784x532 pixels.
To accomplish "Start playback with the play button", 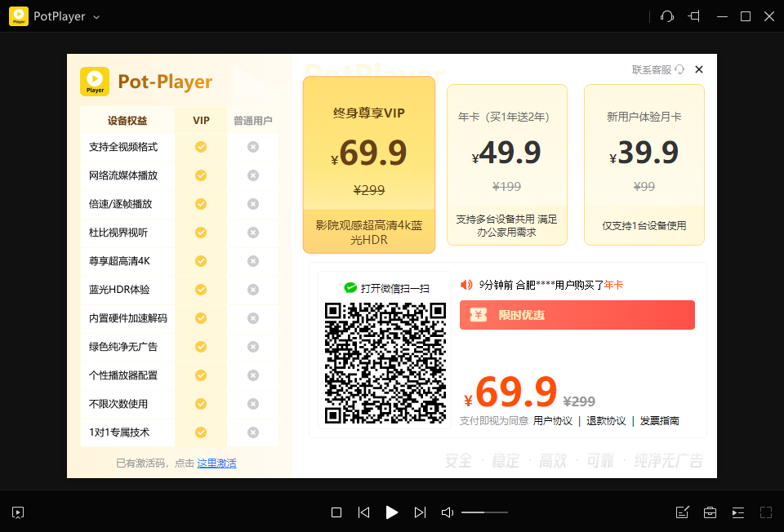I will 392,512.
